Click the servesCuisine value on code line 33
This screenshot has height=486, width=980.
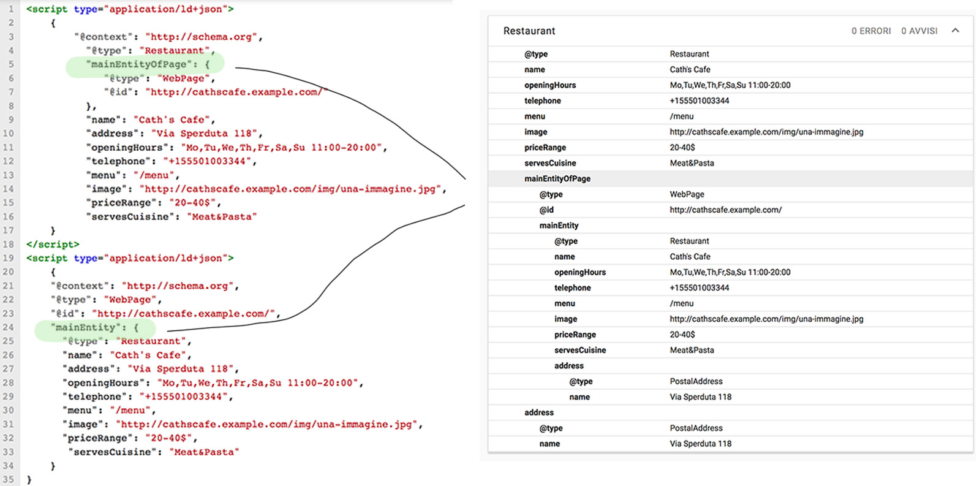pos(204,452)
